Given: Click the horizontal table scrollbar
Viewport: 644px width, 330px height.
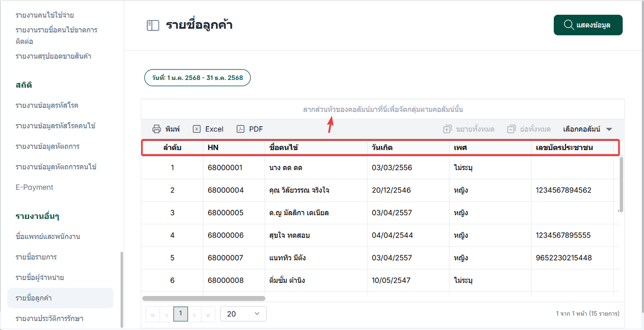Looking at the screenshot, I should [204, 298].
